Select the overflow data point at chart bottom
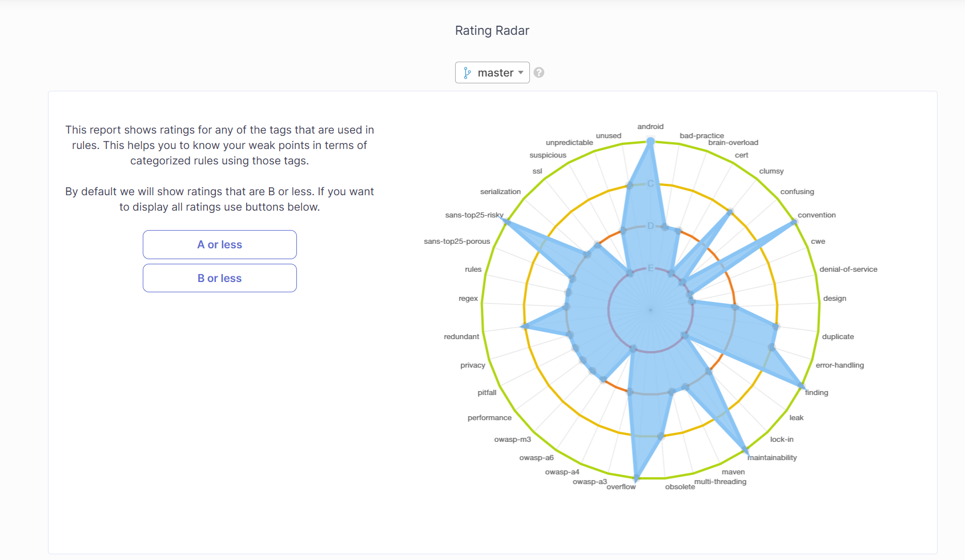This screenshot has height=560, width=965. pos(636,478)
